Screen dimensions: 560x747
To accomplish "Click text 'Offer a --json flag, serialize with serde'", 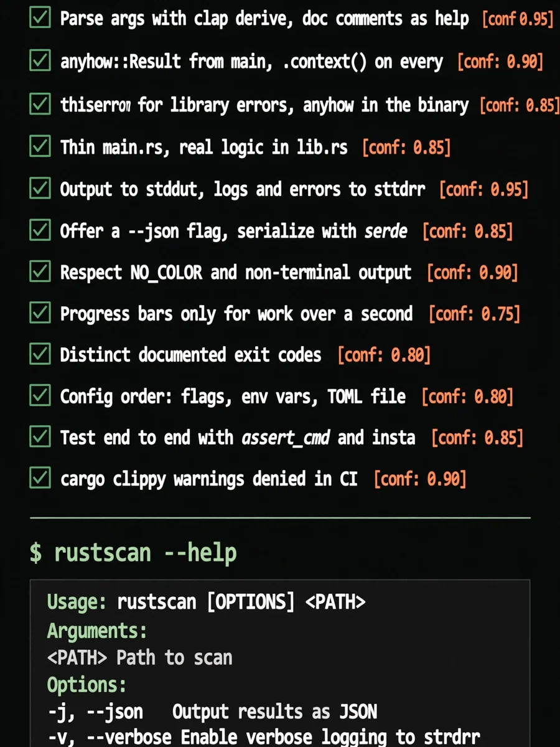I will pos(234,231).
